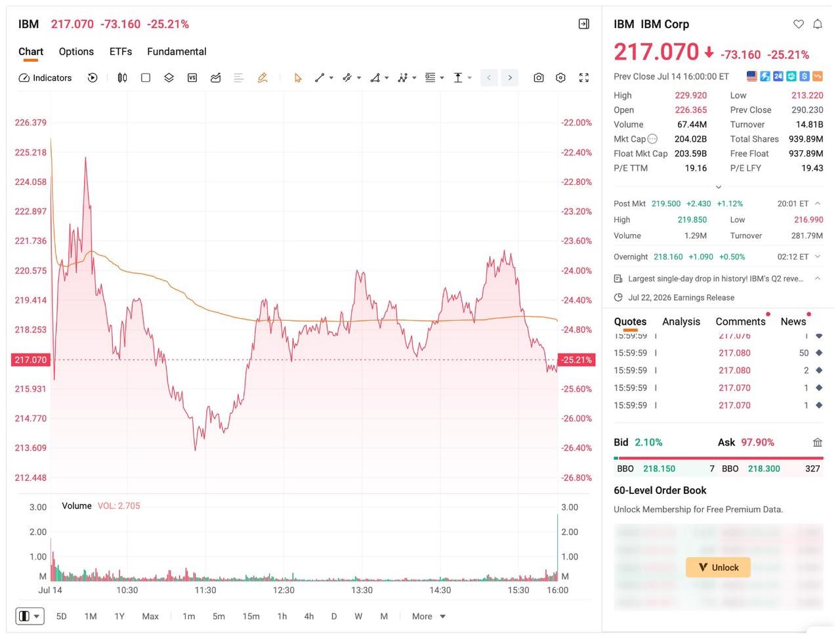Image resolution: width=840 pixels, height=639 pixels.
Task: Click the Unlock membership button
Action: 718,567
